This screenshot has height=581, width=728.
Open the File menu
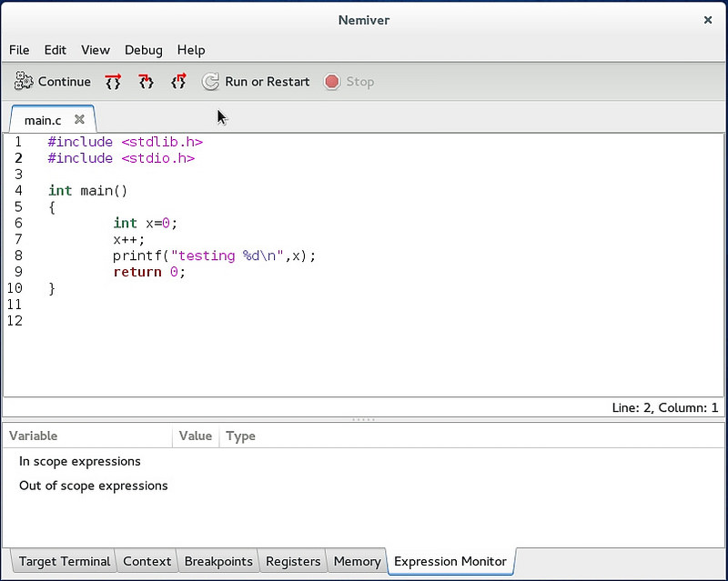point(19,50)
